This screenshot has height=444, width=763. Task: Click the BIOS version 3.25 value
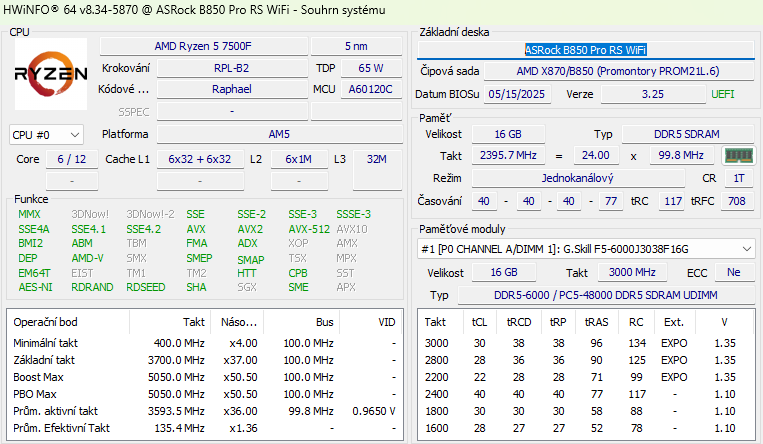[x=653, y=94]
